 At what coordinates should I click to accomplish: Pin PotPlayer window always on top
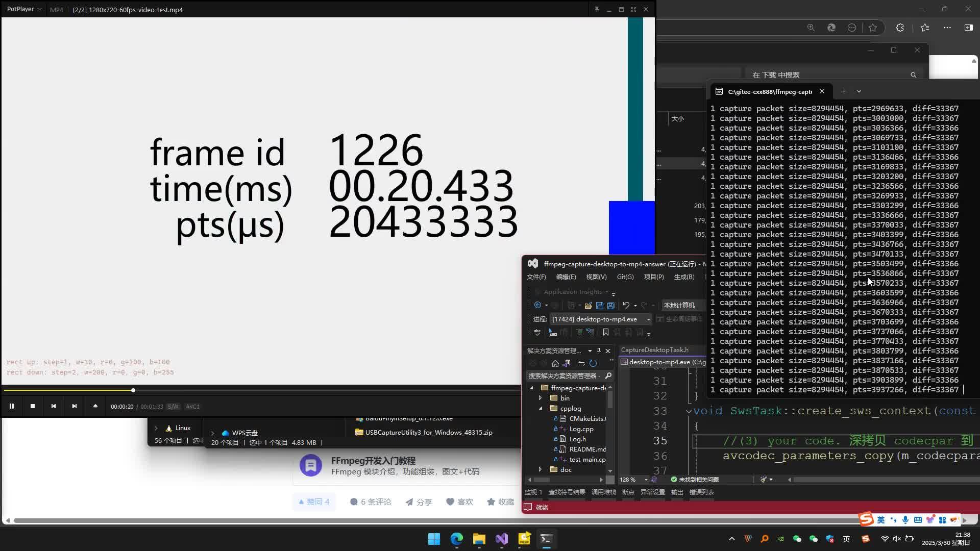point(596,9)
